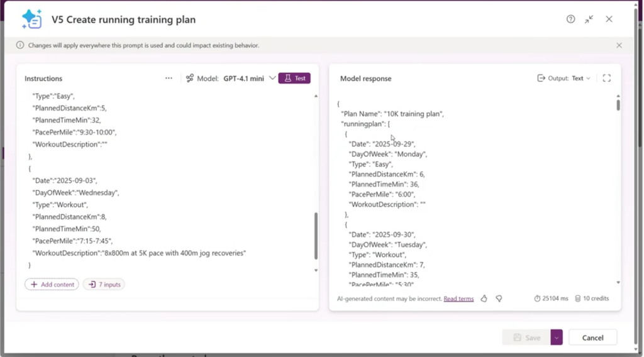This screenshot has width=644, height=357.
Task: Open the GPT-4.1 mini model dropdown
Action: coord(272,79)
